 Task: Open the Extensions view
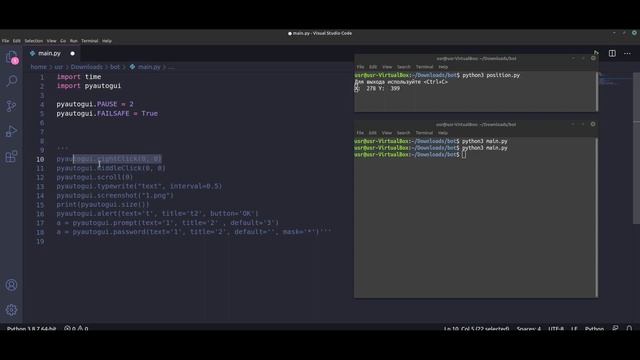coord(11,156)
